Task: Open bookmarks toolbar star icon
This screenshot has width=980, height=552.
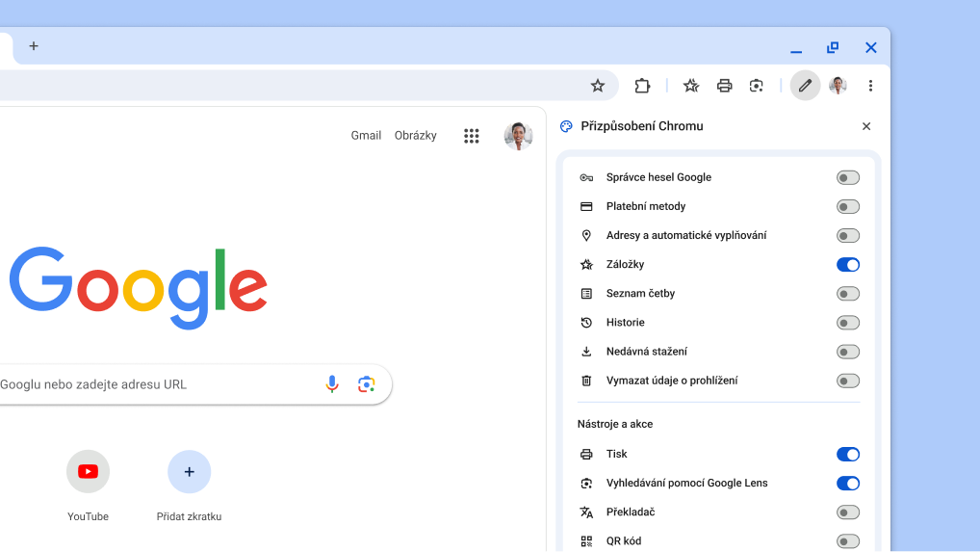Action: pyautogui.click(x=691, y=86)
